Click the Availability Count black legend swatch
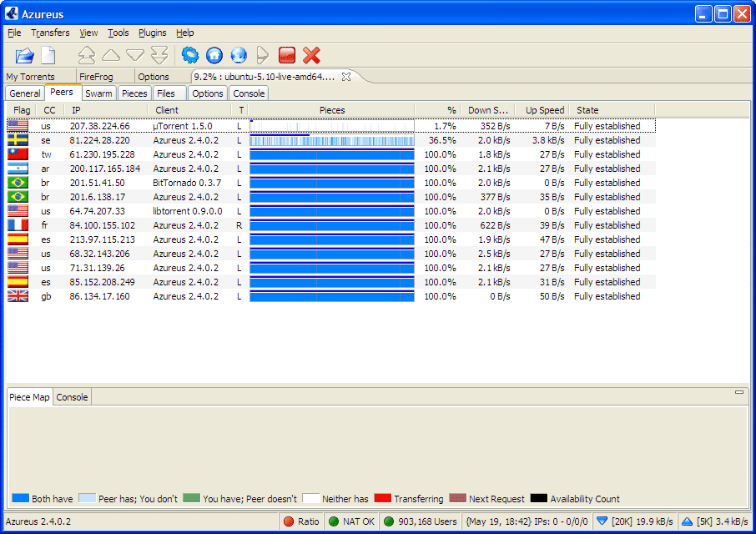 (539, 498)
